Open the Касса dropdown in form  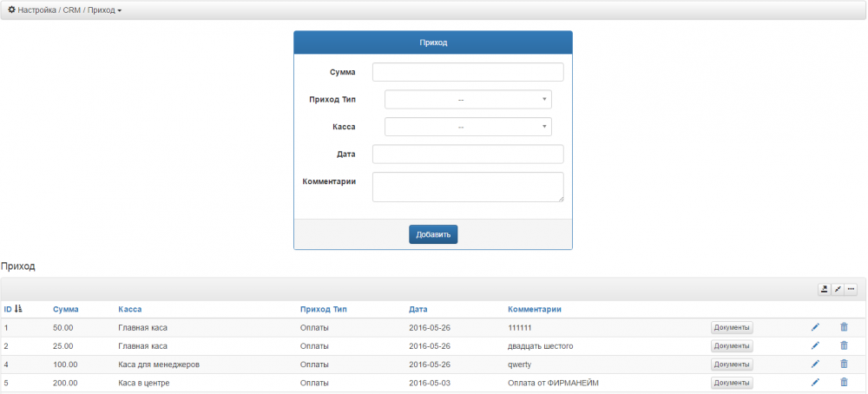point(469,127)
